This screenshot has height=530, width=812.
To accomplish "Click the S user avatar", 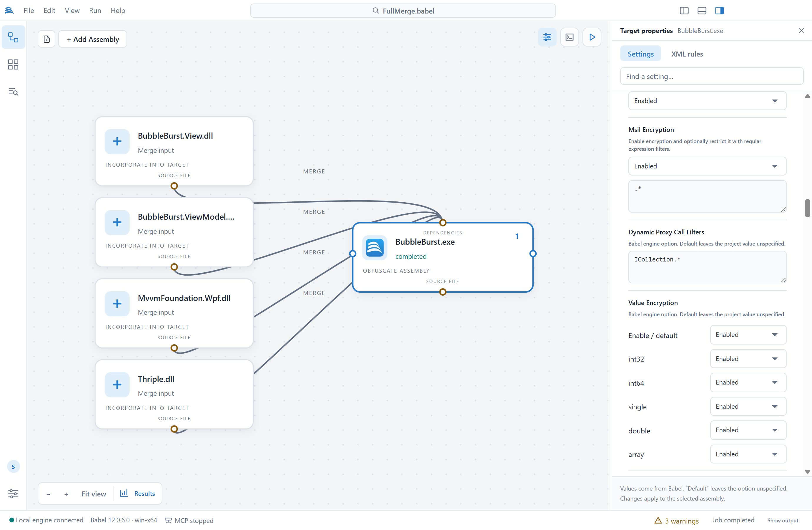I will click(x=13, y=466).
